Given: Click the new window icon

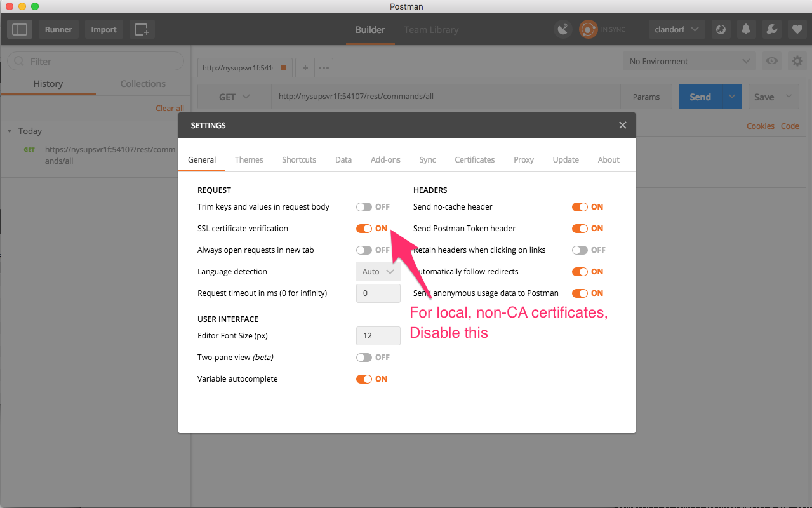Looking at the screenshot, I should coord(142,29).
